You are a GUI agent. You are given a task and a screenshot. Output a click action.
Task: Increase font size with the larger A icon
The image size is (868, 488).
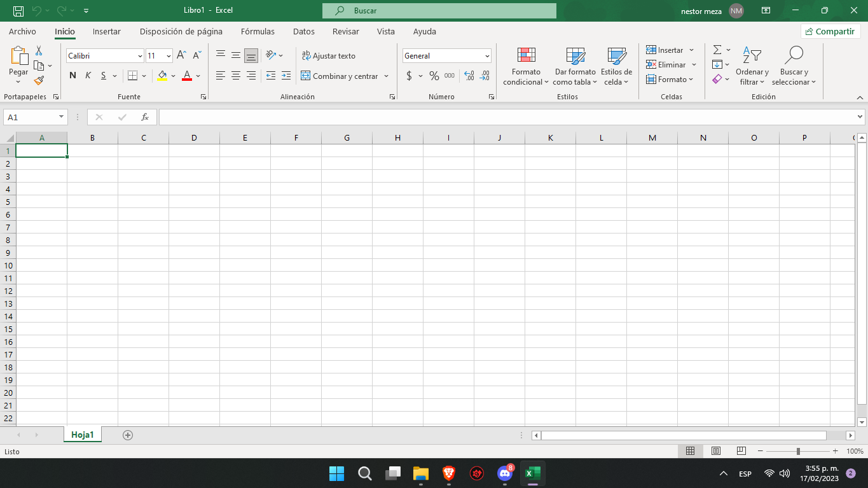pyautogui.click(x=182, y=56)
